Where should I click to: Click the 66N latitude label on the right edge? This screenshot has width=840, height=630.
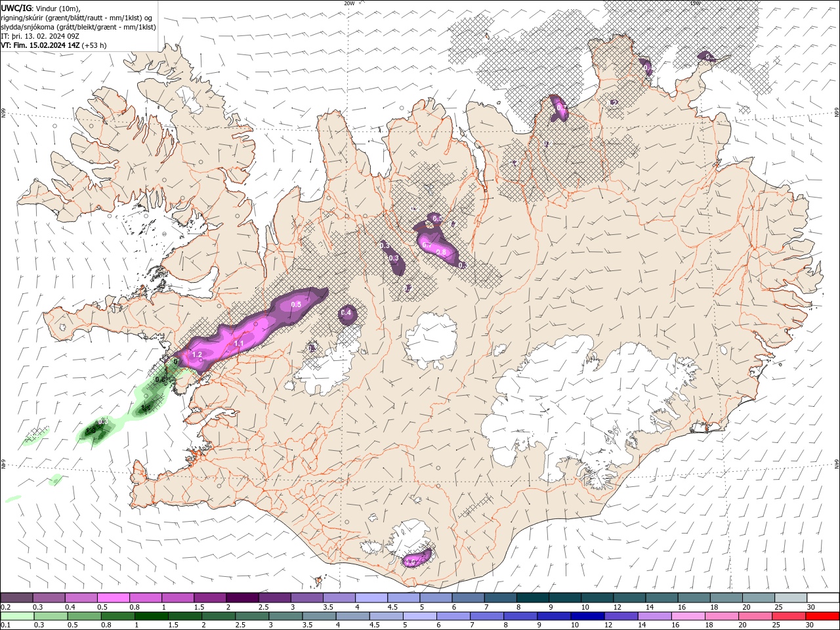(x=837, y=113)
